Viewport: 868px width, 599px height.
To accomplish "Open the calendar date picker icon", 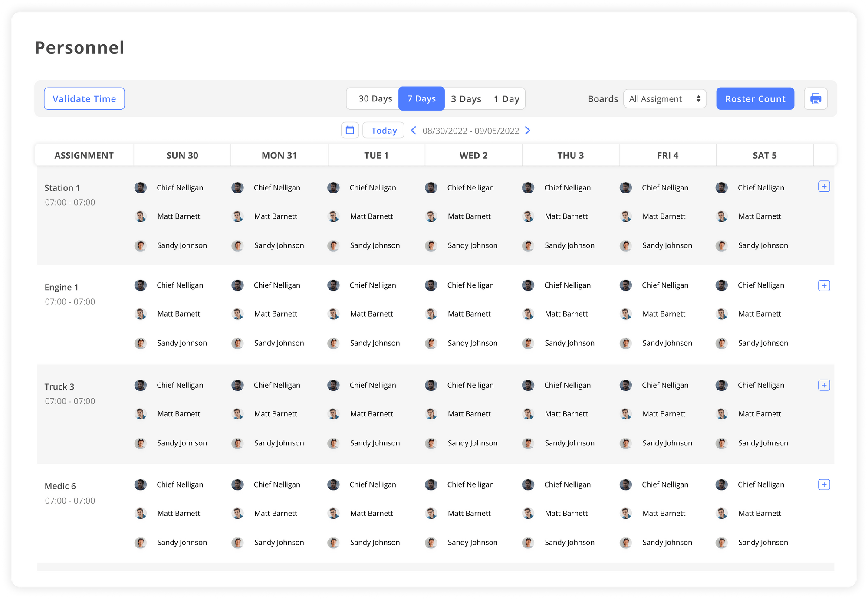I will point(350,130).
